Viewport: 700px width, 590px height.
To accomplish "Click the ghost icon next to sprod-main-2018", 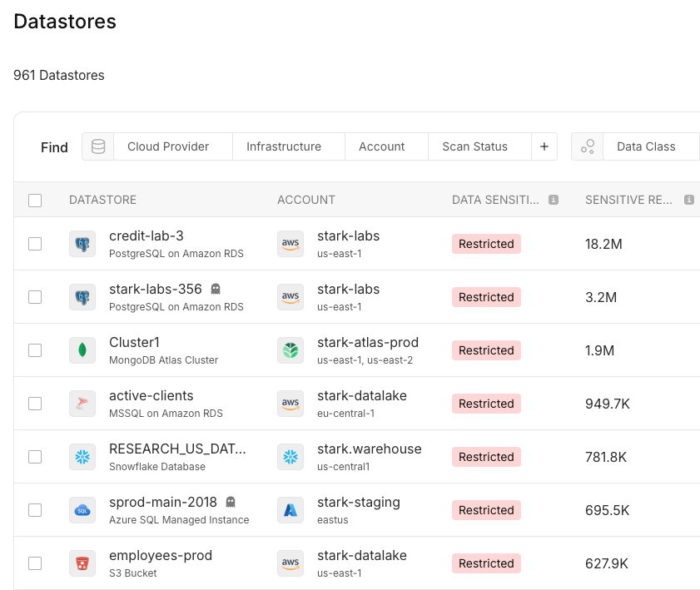I will pos(231,502).
